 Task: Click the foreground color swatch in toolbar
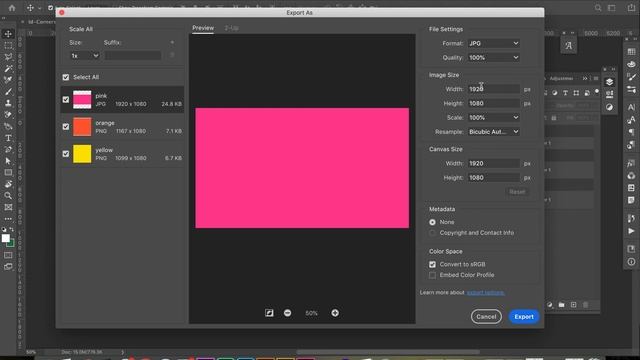click(x=5, y=238)
